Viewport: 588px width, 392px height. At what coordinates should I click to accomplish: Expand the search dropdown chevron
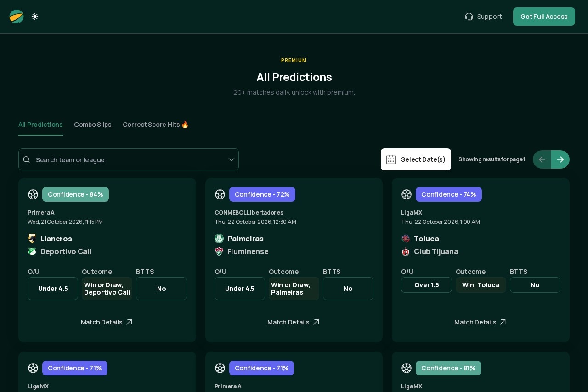(232, 159)
